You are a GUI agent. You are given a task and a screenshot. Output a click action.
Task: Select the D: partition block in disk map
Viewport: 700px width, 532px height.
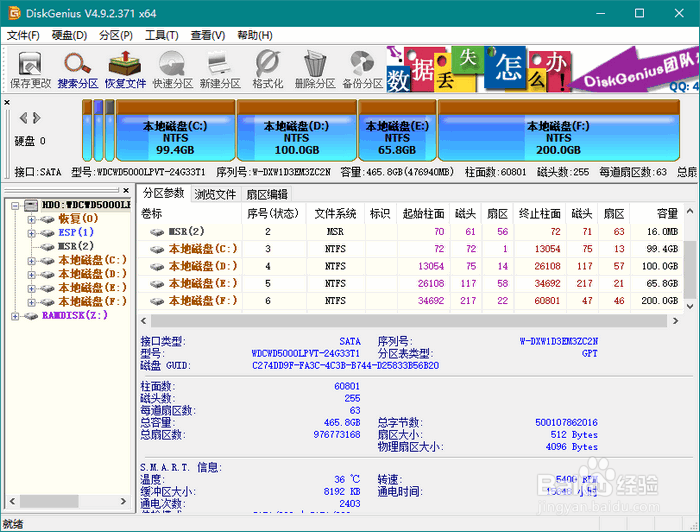296,130
